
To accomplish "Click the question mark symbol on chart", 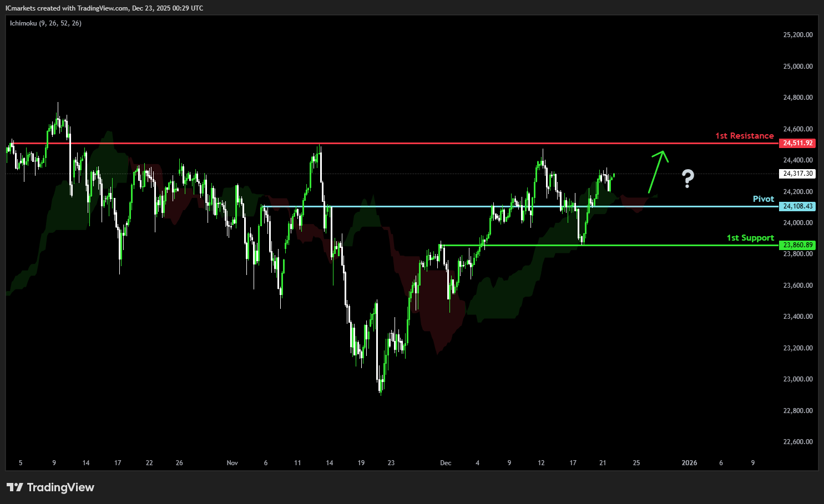I will [x=687, y=179].
